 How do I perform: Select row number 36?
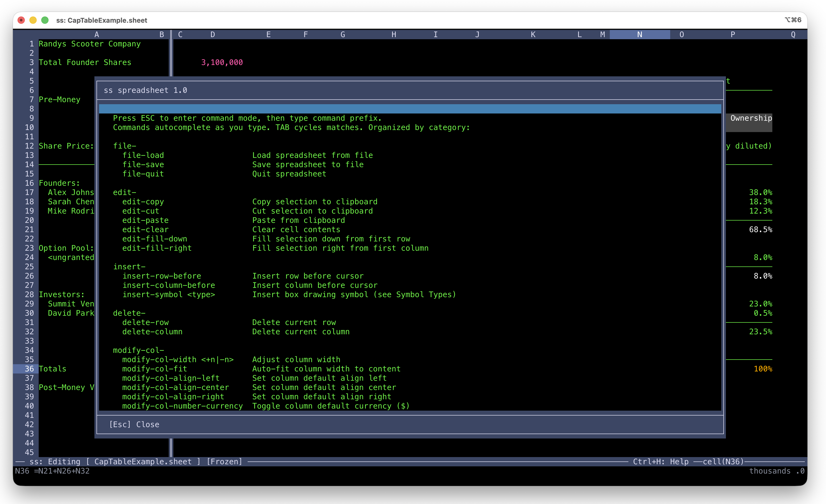point(29,369)
